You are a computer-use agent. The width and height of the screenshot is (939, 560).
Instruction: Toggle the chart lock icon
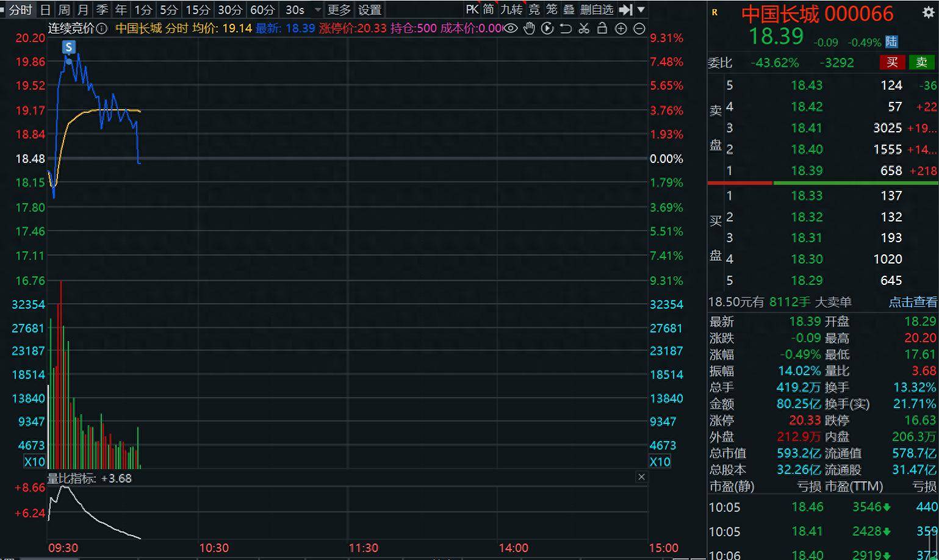click(x=602, y=28)
